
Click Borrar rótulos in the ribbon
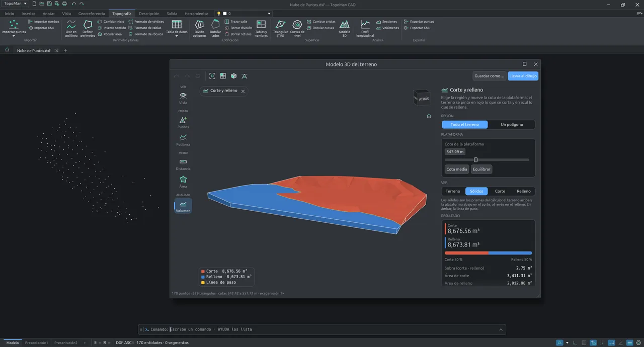(238, 34)
